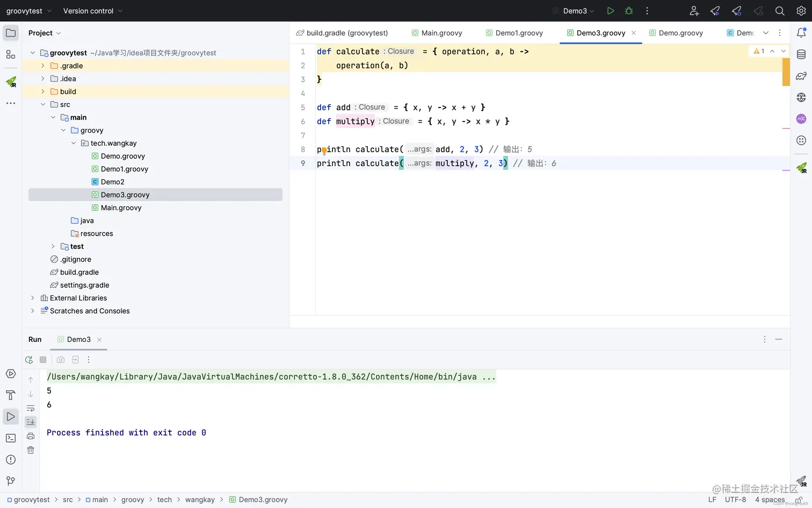Open the Problems tool window
The height and width of the screenshot is (508, 812).
pyautogui.click(x=11, y=460)
